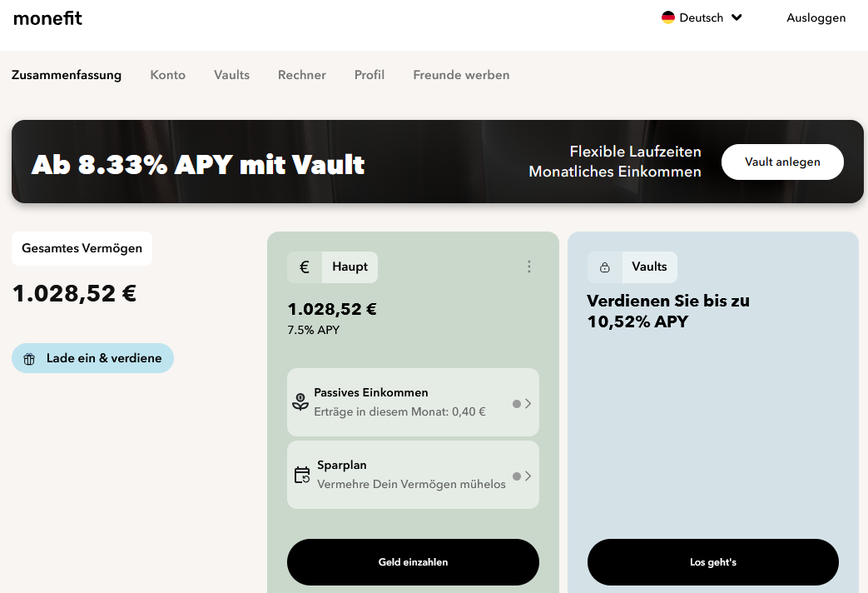Click the Vaults padlock icon
Screen dimensions: 868x593
[605, 267]
